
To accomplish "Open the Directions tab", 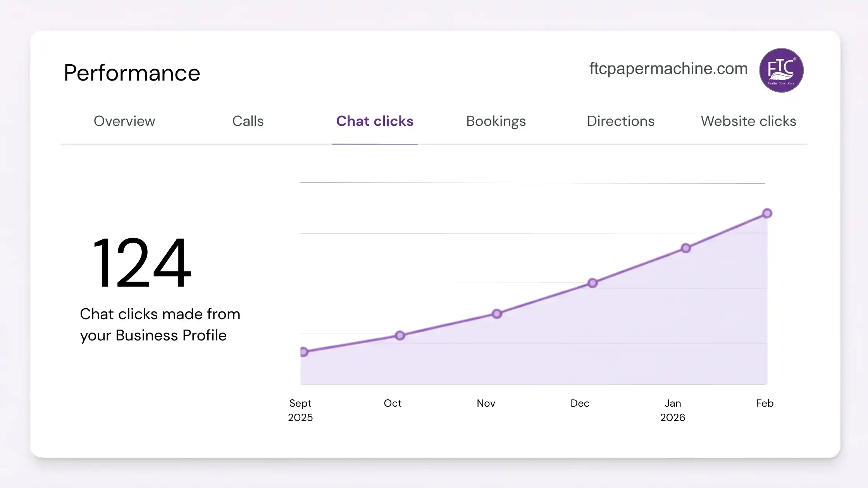I will coord(620,121).
